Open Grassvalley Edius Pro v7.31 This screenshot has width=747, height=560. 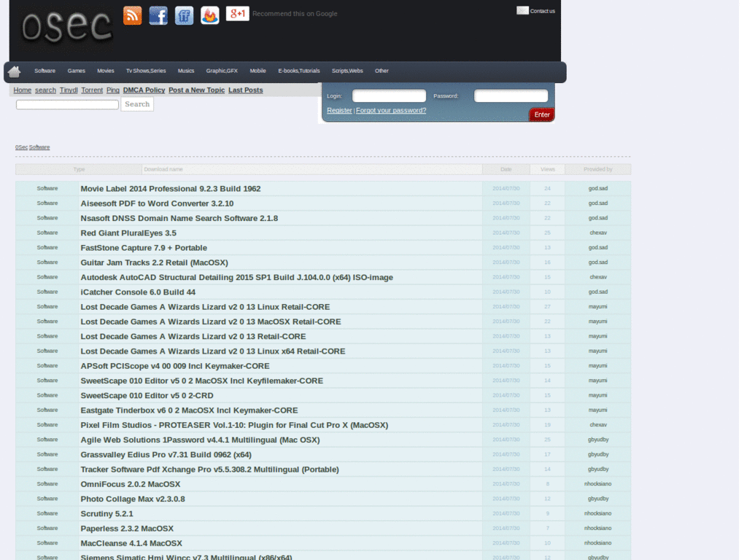pyautogui.click(x=166, y=454)
